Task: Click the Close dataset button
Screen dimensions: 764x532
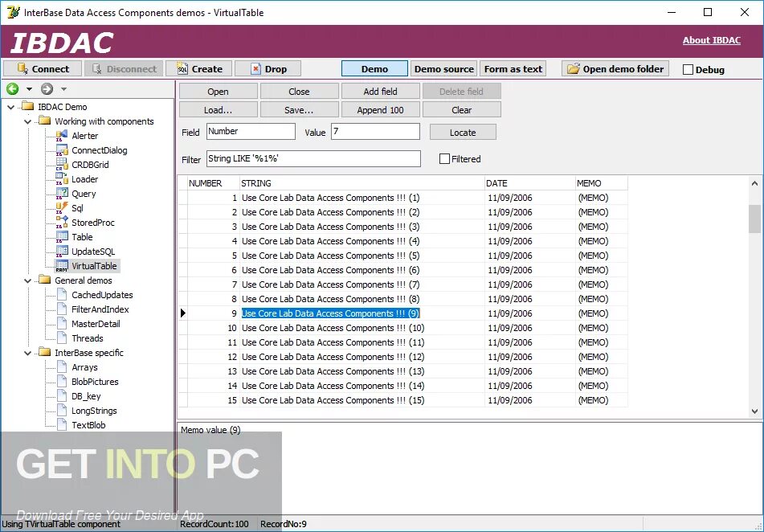Action: pos(299,92)
